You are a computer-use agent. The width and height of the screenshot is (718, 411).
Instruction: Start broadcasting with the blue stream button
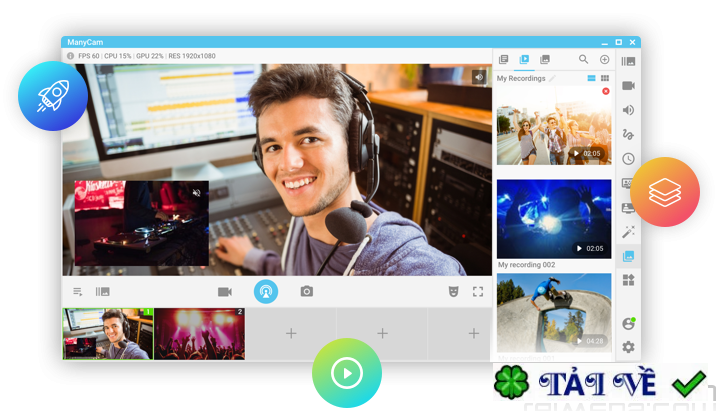click(266, 292)
